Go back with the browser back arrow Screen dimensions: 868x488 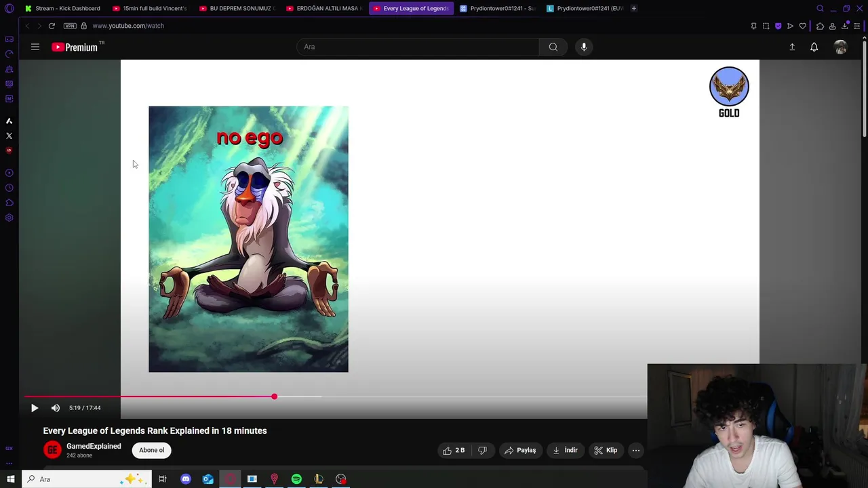[27, 26]
